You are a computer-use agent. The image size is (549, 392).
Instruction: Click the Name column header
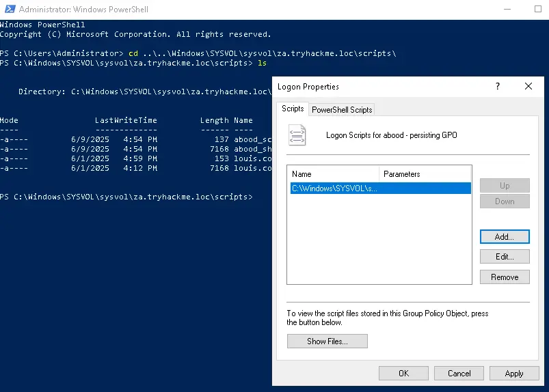[333, 173]
